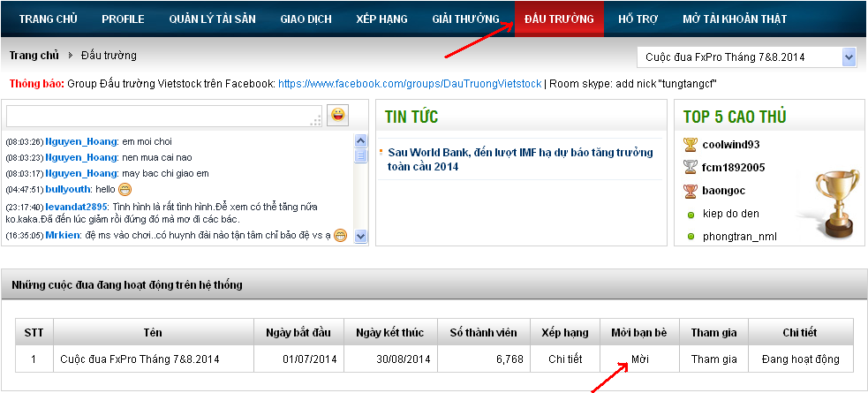The image size is (868, 393).
Task: Click kiep do den in Top 5 list
Action: point(731,214)
